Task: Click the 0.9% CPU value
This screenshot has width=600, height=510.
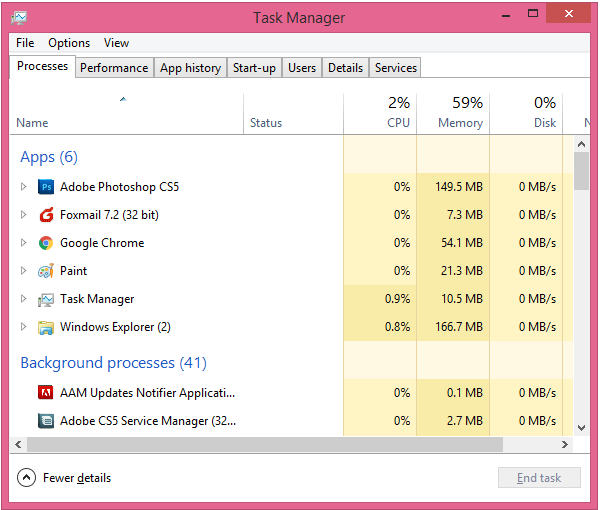Action: click(x=398, y=299)
